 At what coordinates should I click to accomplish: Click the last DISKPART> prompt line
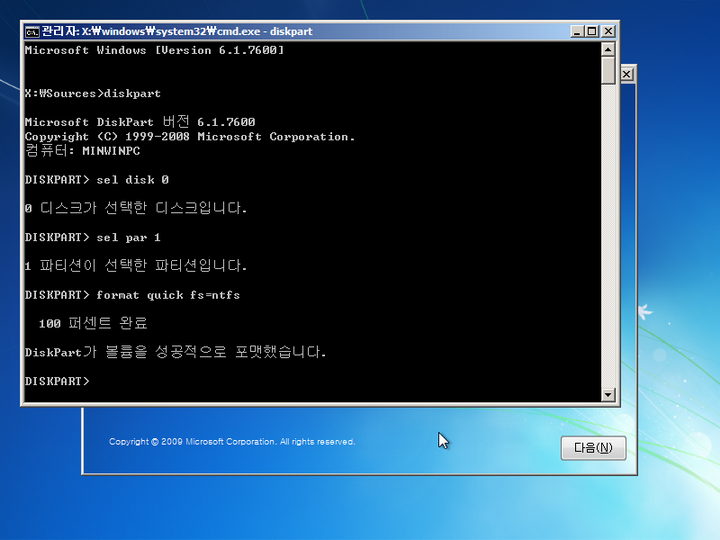pyautogui.click(x=57, y=381)
